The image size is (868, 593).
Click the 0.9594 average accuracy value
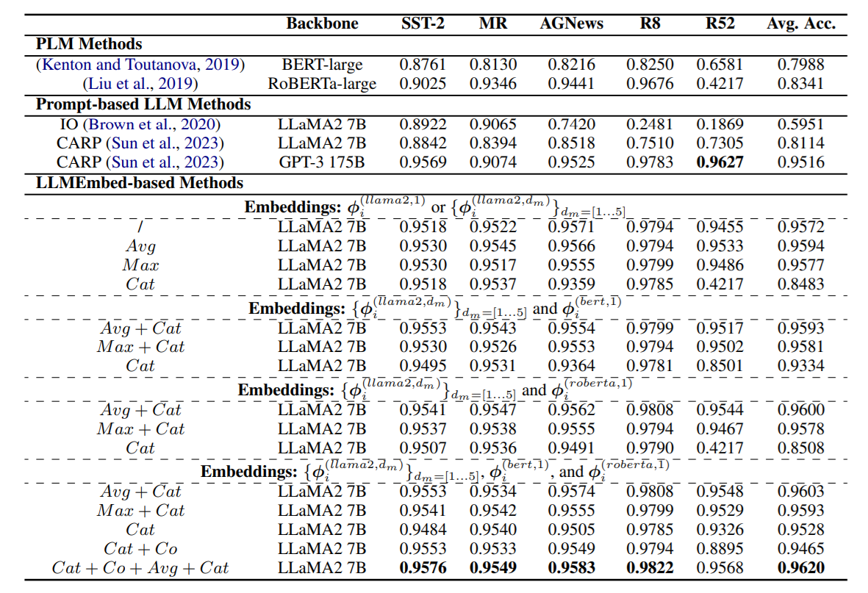click(x=801, y=246)
